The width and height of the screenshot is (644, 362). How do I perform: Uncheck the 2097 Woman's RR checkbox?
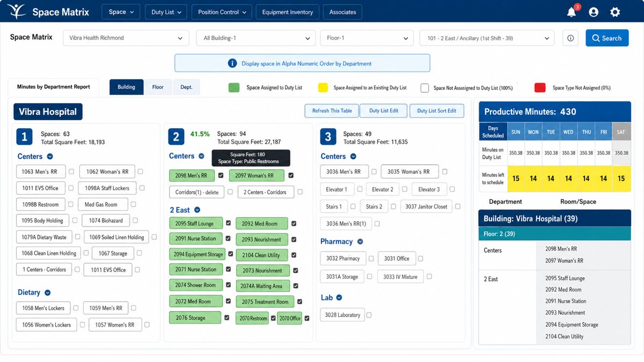291,175
